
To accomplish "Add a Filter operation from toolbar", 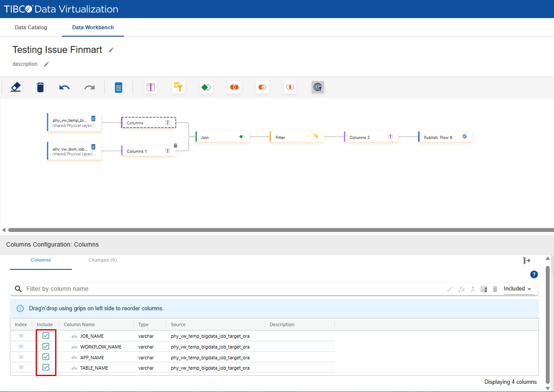I will (178, 87).
